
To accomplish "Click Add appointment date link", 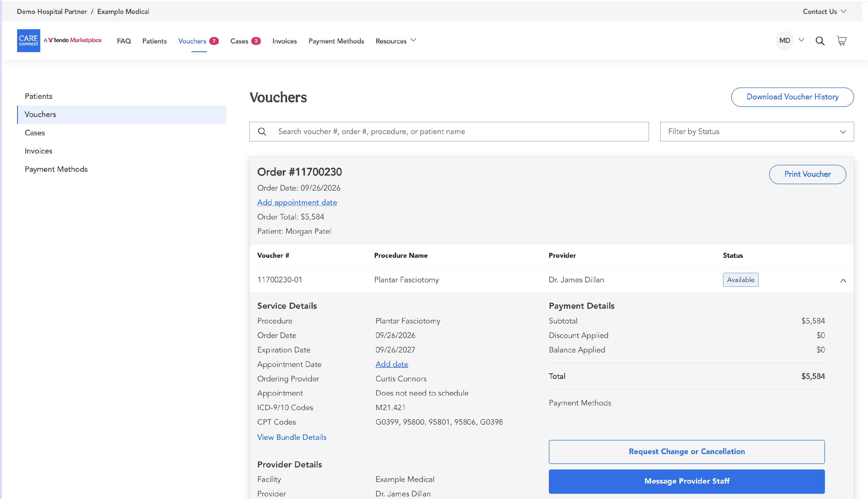I will 297,202.
